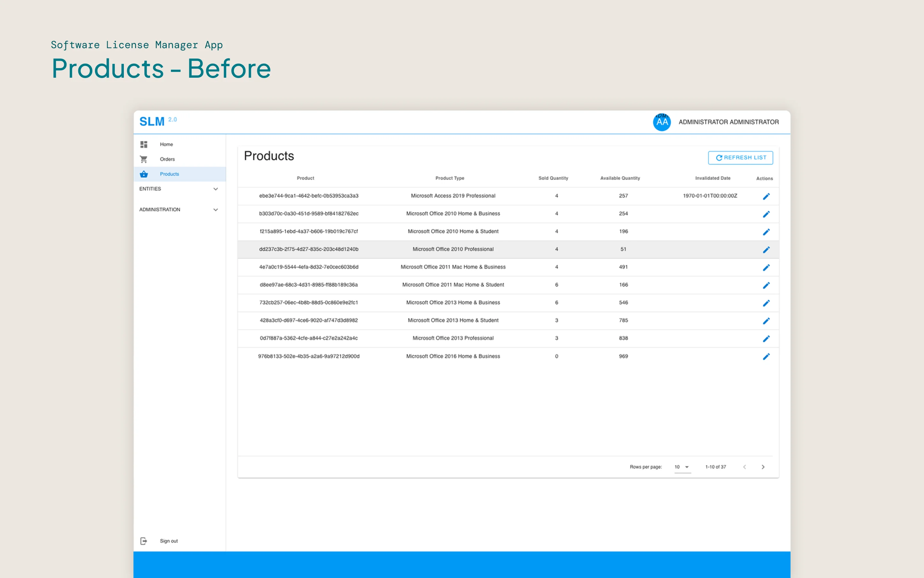Click invalidated date 1970-01-01T00:00:00Z
The width and height of the screenshot is (924, 578).
710,196
